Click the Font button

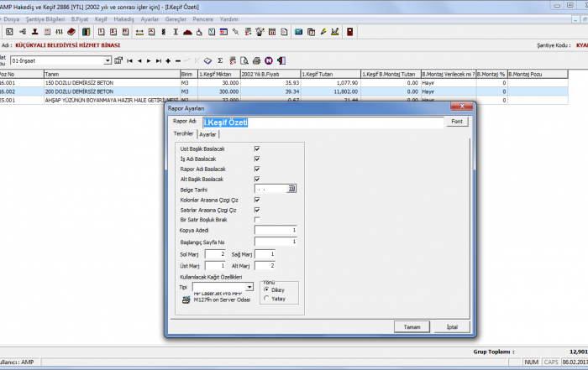[456, 122]
